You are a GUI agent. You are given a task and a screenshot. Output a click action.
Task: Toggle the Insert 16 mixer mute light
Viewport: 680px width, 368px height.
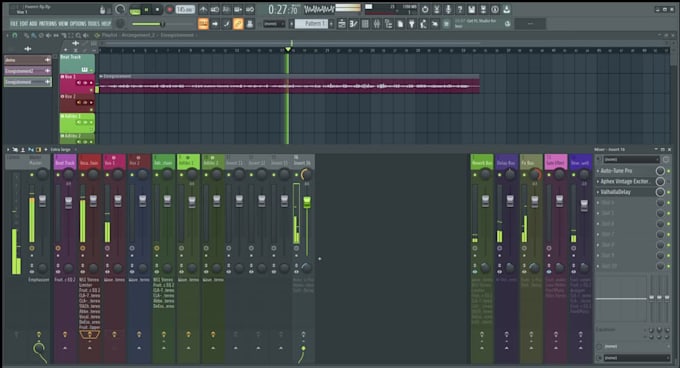[x=296, y=175]
